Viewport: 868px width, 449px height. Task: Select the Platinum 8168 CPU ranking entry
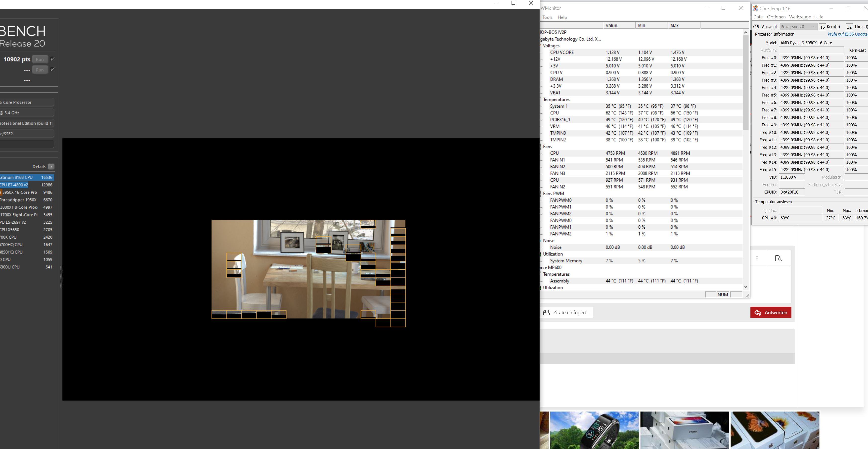27,177
